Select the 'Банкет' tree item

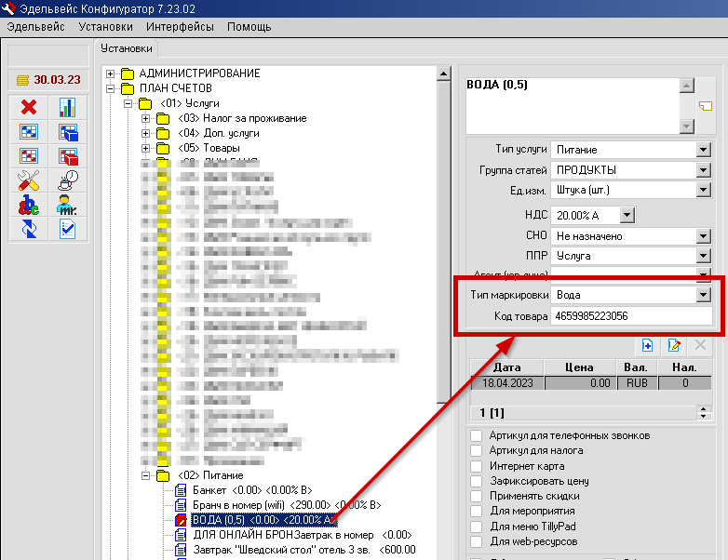(x=209, y=489)
